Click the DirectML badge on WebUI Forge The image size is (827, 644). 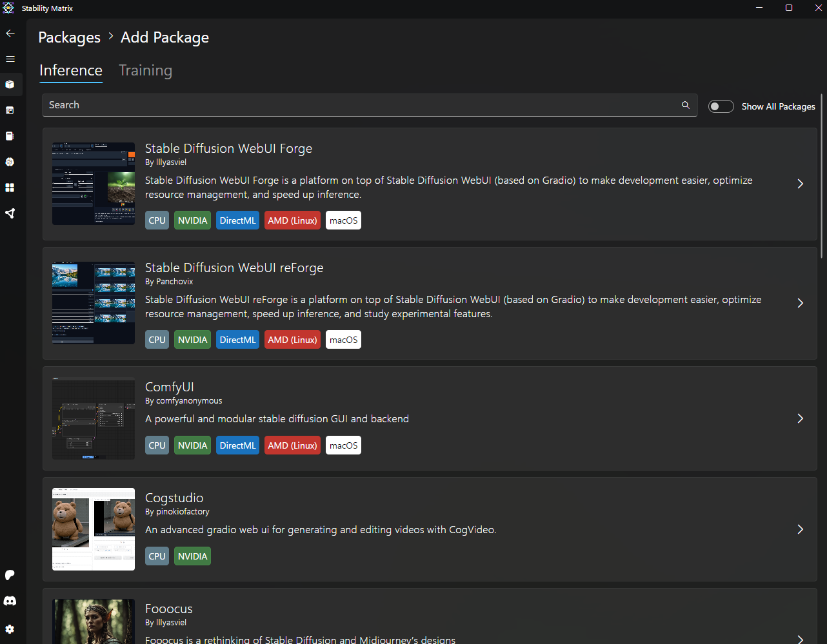pos(237,220)
